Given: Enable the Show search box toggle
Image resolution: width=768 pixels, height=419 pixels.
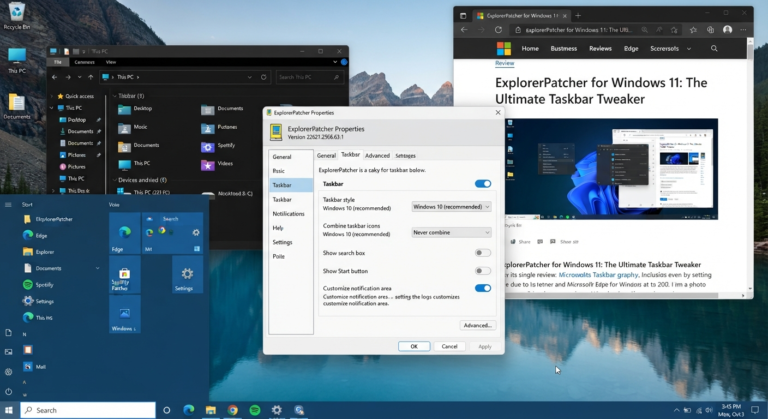Looking at the screenshot, I should tap(482, 253).
